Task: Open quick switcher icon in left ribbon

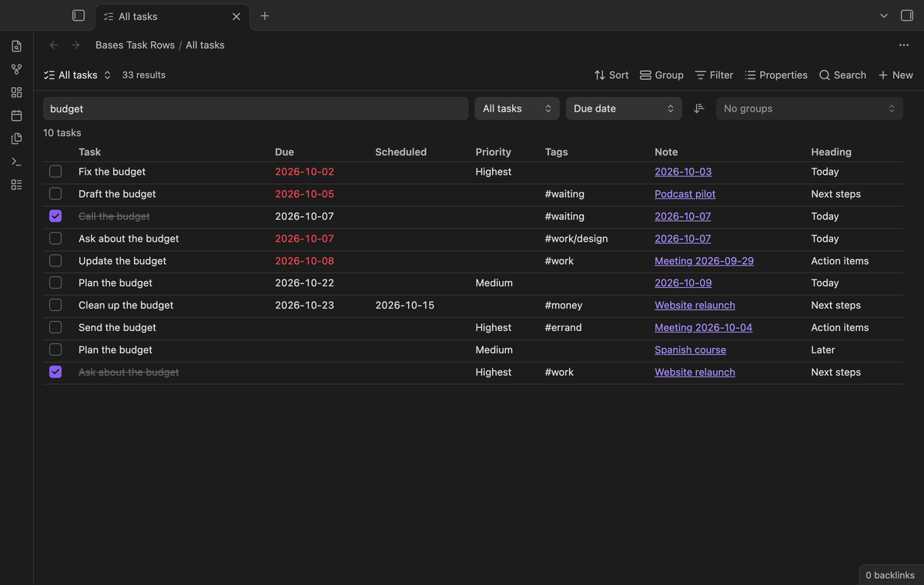Action: [x=16, y=46]
